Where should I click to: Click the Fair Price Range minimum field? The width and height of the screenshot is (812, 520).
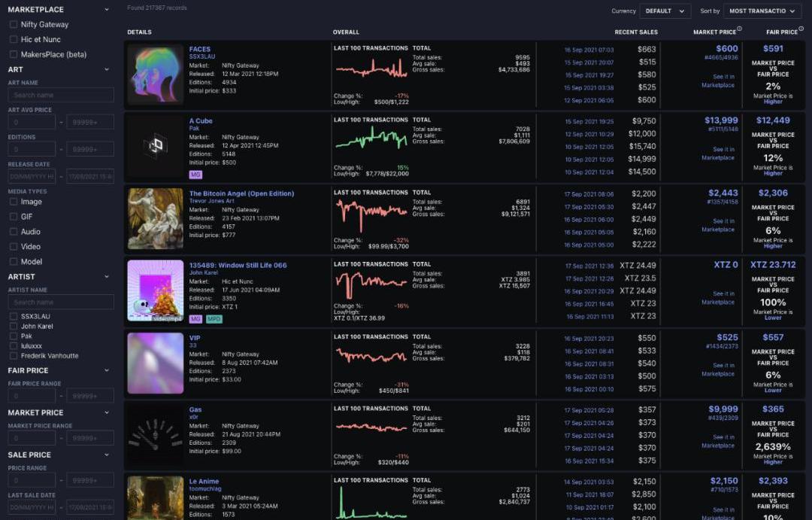[32, 396]
